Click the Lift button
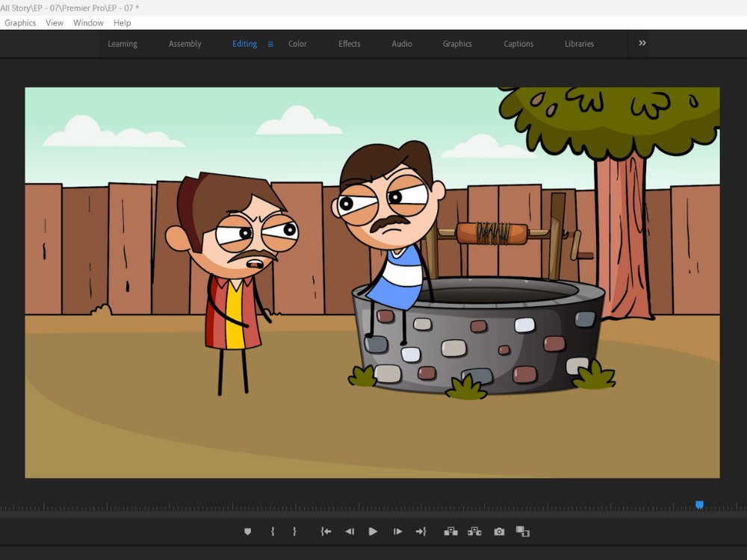The height and width of the screenshot is (560, 747). point(450,532)
